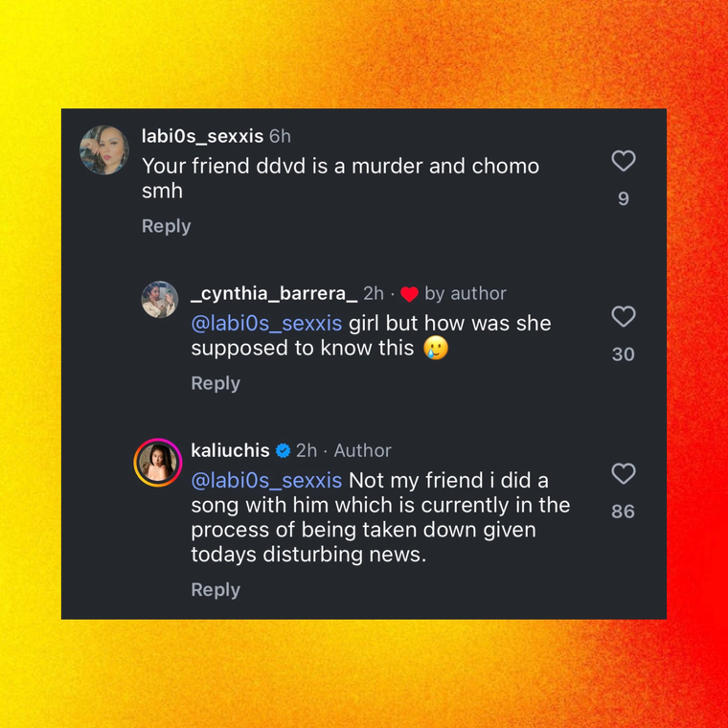Open the labi0s_sexxis username link
This screenshot has height=728, width=728.
(x=202, y=136)
